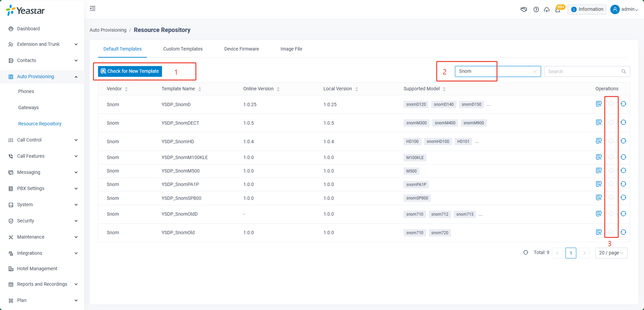Click Check for New Template button
The image size is (644, 310).
pos(130,71)
